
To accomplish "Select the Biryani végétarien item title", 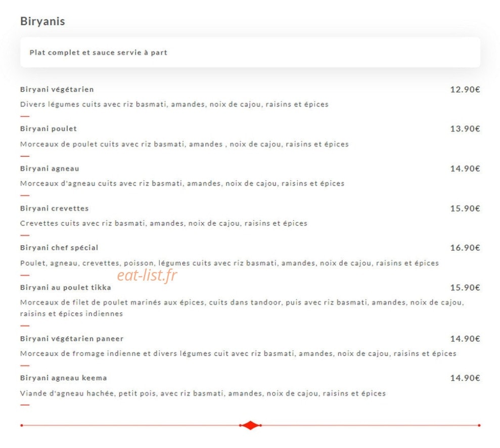I will [x=57, y=89].
